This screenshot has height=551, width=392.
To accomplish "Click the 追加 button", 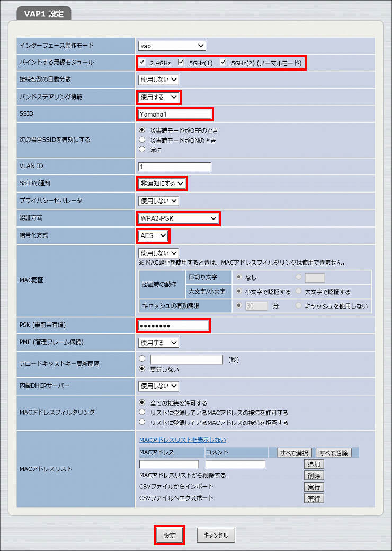I will pyautogui.click(x=314, y=464).
